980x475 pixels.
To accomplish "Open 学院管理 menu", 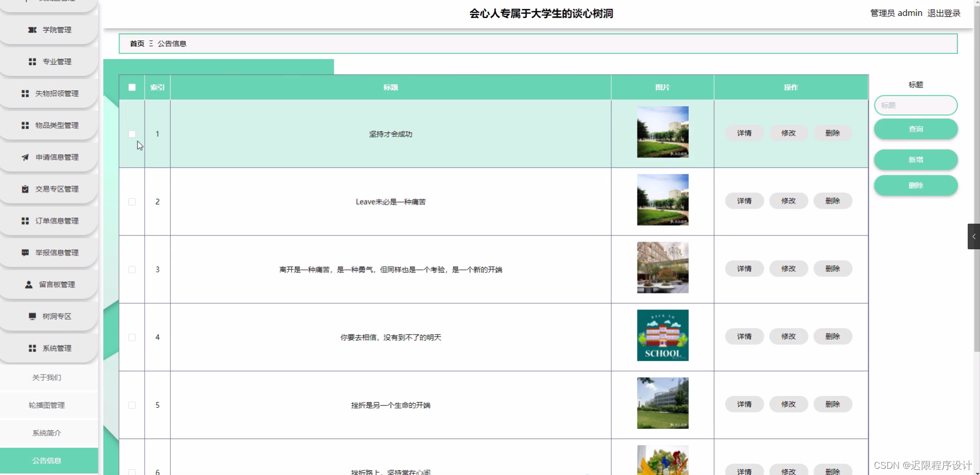I will pyautogui.click(x=49, y=30).
